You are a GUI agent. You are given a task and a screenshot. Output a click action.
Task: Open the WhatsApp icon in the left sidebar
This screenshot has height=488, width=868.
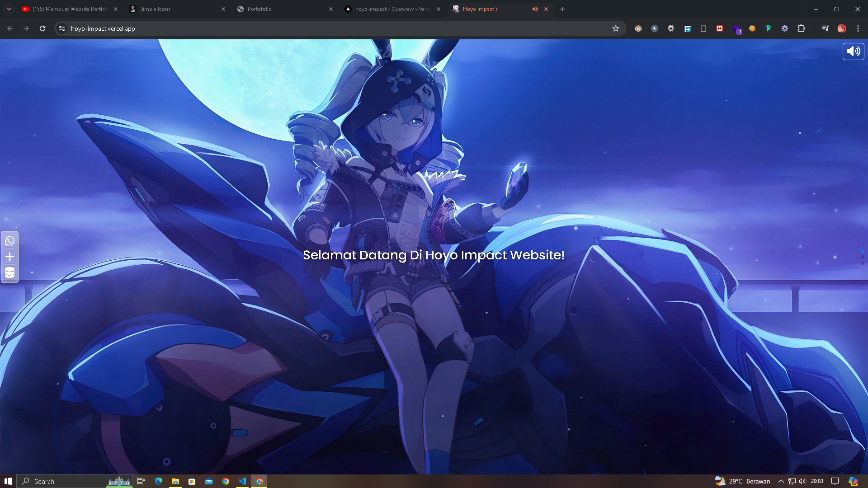[x=9, y=241]
